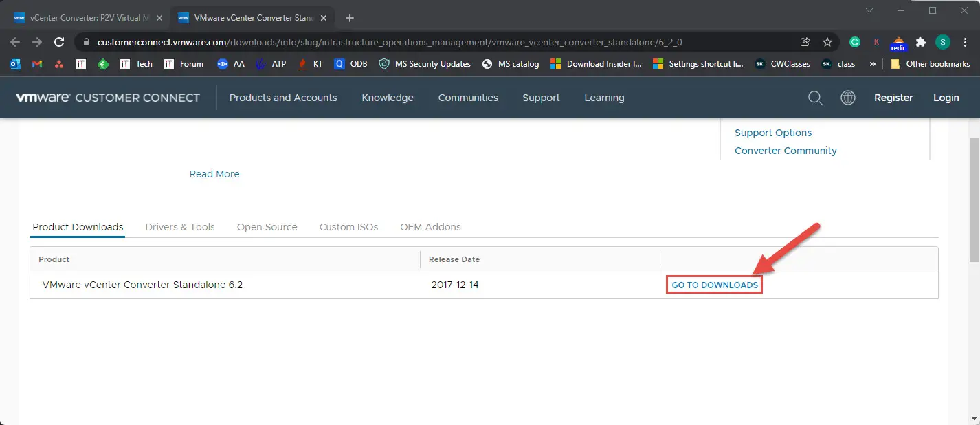Image resolution: width=980 pixels, height=425 pixels.
Task: Open the class bookmark
Action: click(838, 64)
